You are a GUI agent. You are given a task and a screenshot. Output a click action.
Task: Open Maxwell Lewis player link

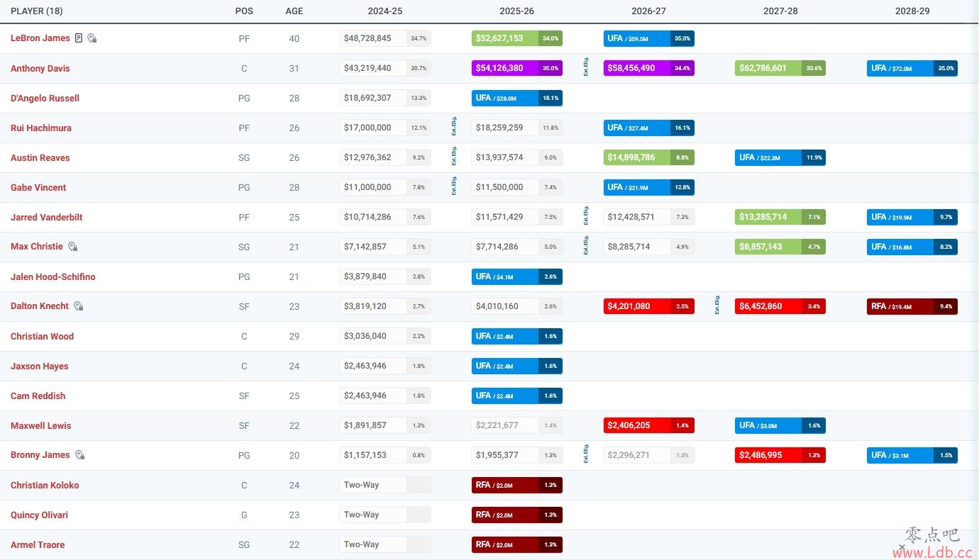pos(41,426)
